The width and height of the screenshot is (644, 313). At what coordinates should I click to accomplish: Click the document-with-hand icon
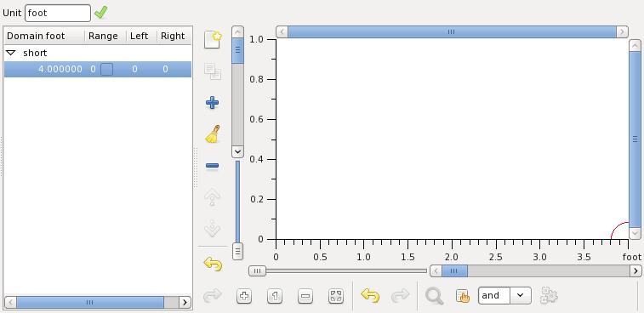[463, 296]
